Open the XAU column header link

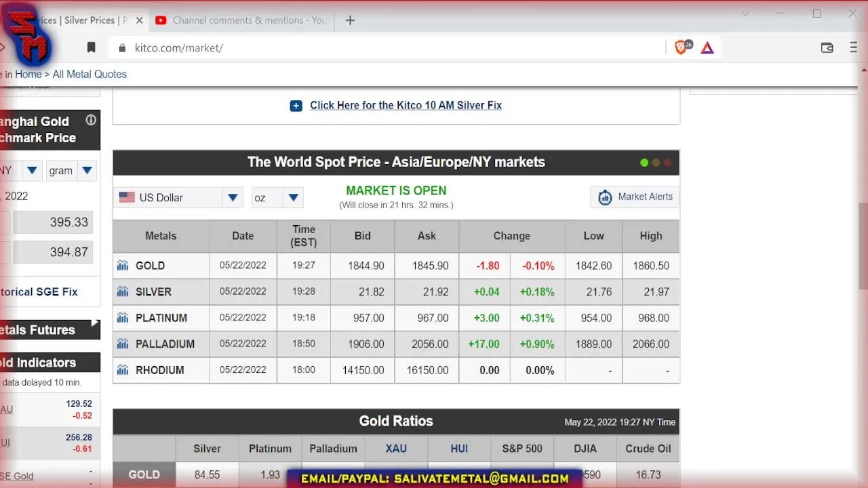[396, 449]
